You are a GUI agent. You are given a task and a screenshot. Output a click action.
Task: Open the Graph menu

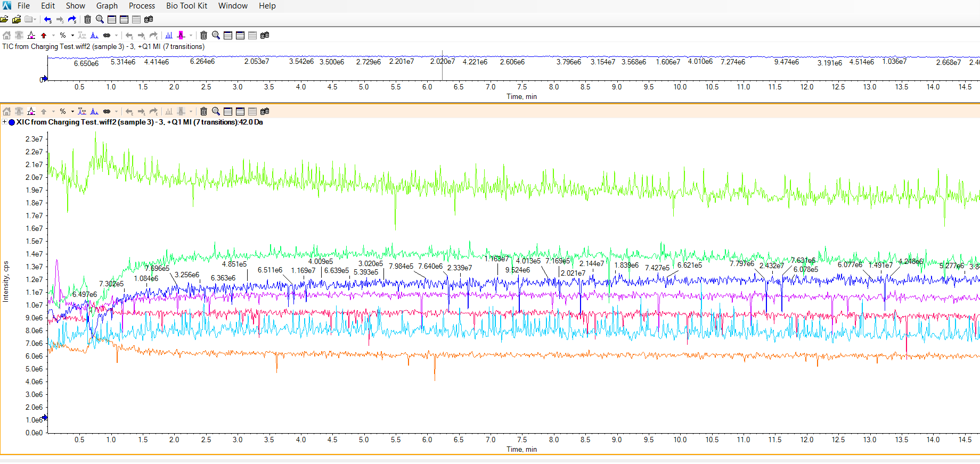(107, 6)
